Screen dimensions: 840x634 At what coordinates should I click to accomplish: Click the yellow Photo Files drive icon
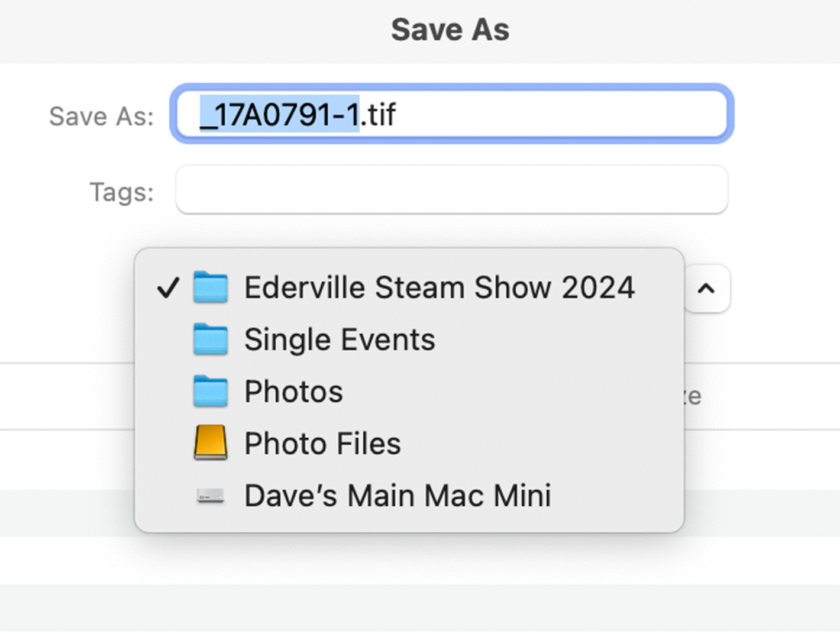[x=210, y=443]
